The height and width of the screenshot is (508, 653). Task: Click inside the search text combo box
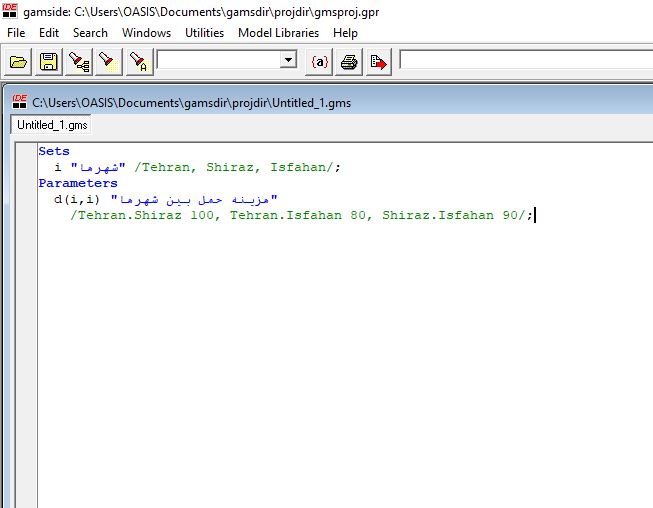[218, 61]
